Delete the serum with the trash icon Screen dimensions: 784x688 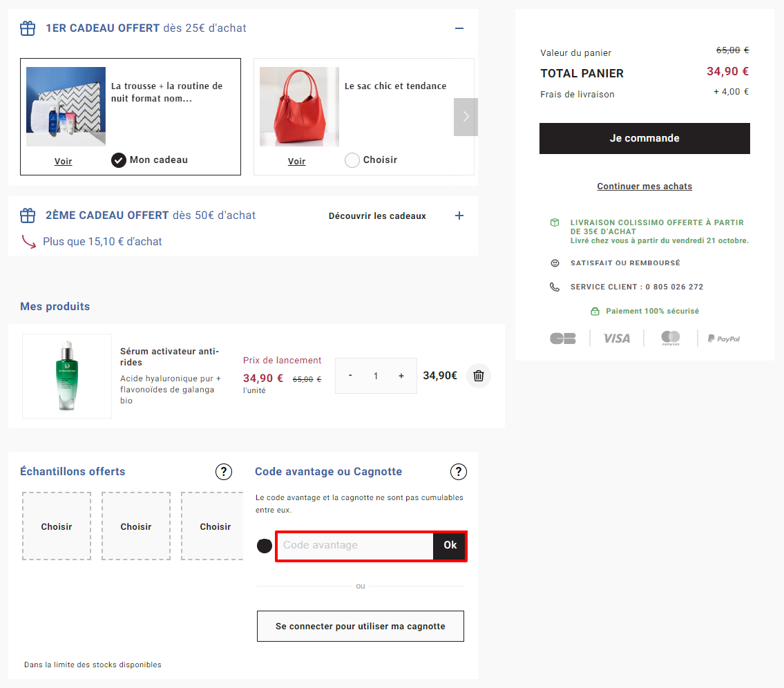tap(479, 376)
